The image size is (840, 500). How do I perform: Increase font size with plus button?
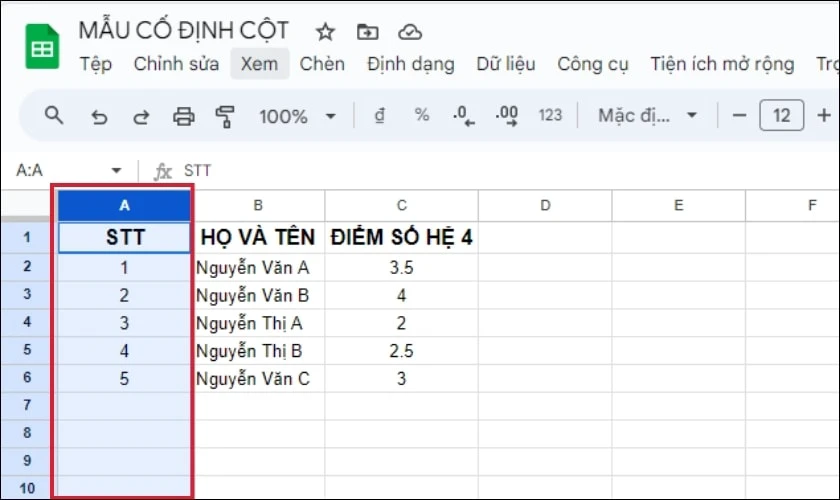tap(824, 115)
